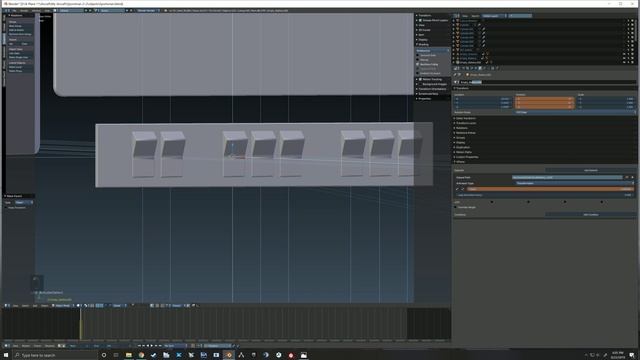Screen dimensions: 640x360
Task: Toggle Grease Pencil Layers panel checkbox
Action: tap(420, 20)
